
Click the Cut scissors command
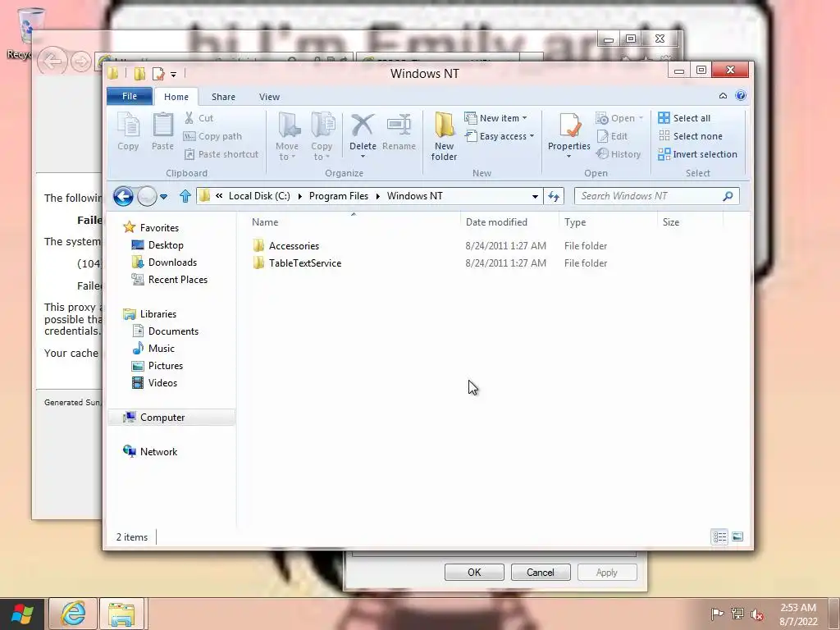pos(199,118)
